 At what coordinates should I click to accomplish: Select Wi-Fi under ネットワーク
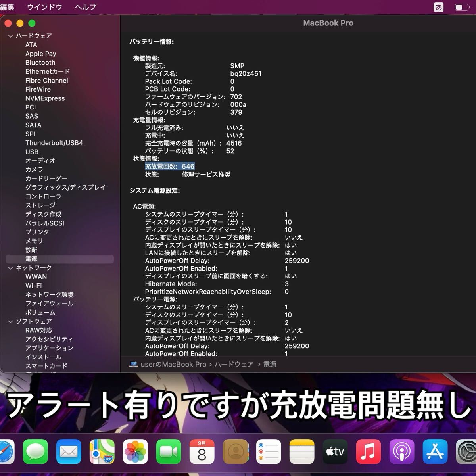pos(33,286)
